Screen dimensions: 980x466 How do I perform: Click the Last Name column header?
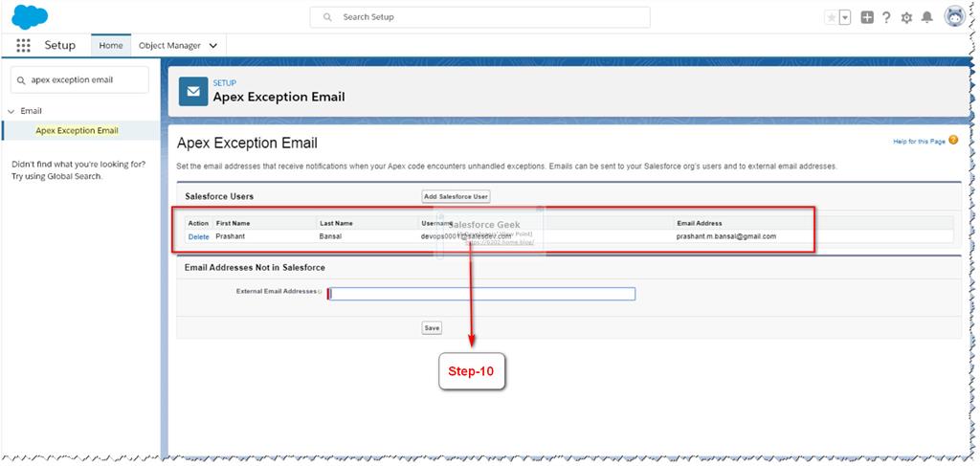pos(336,223)
